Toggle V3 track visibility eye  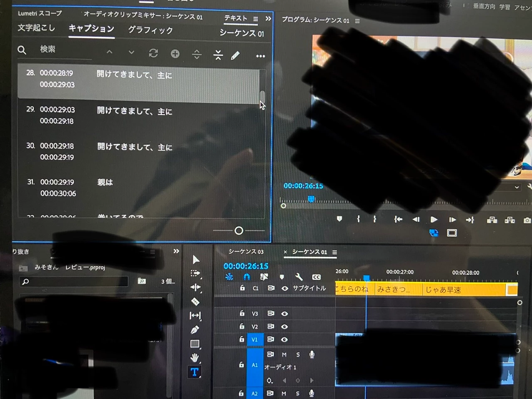pos(284,314)
